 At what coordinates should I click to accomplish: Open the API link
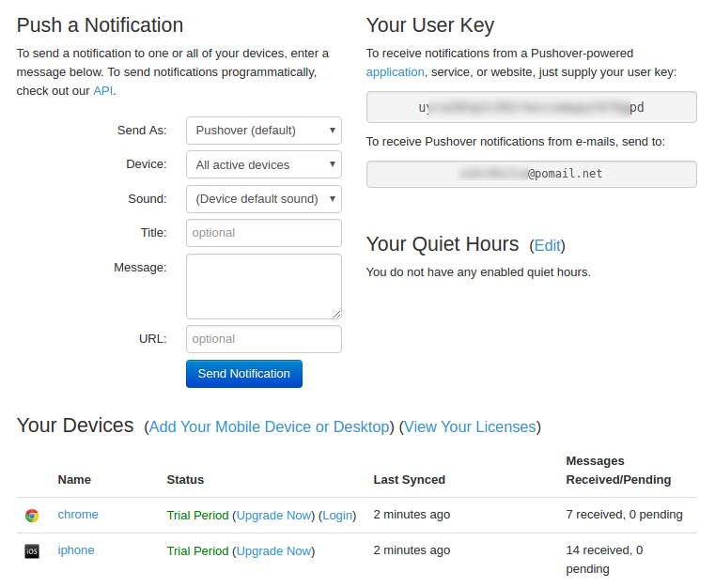[103, 91]
